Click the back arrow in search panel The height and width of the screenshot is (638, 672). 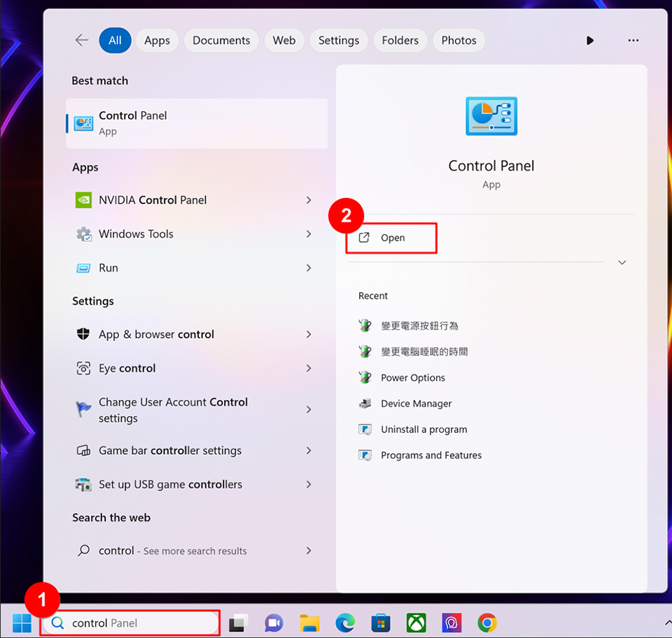coord(81,41)
